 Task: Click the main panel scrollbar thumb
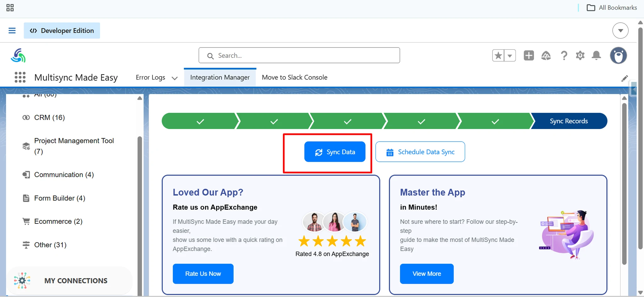point(624,184)
